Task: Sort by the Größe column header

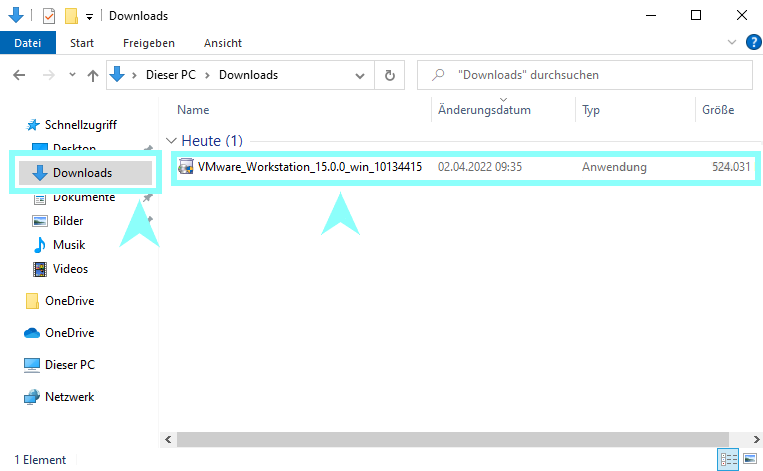Action: click(x=718, y=110)
